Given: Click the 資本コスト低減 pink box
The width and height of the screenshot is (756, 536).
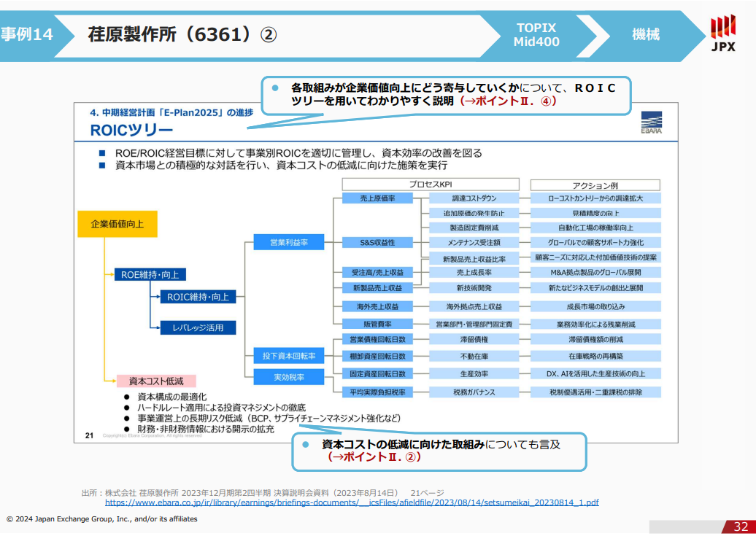Looking at the screenshot, I should (x=156, y=381).
